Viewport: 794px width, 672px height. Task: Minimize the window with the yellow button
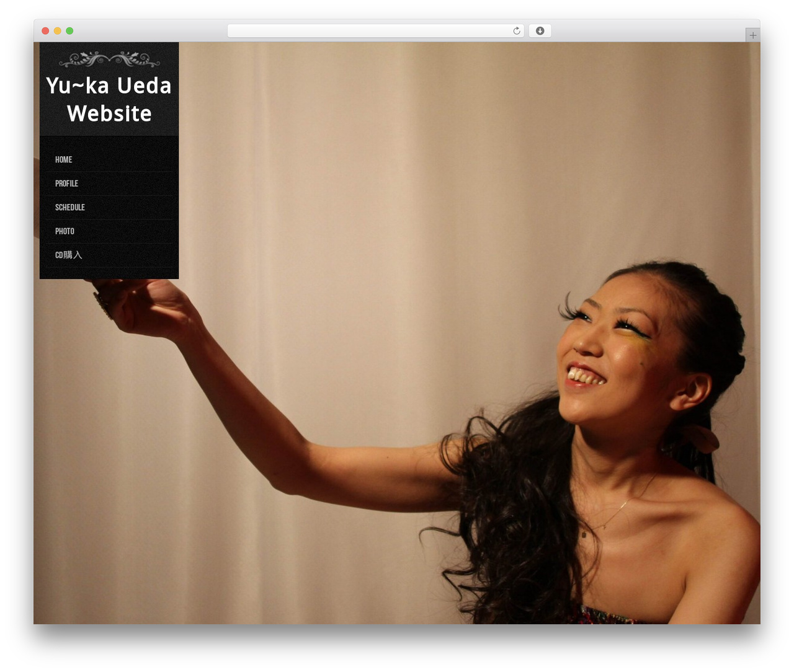57,31
